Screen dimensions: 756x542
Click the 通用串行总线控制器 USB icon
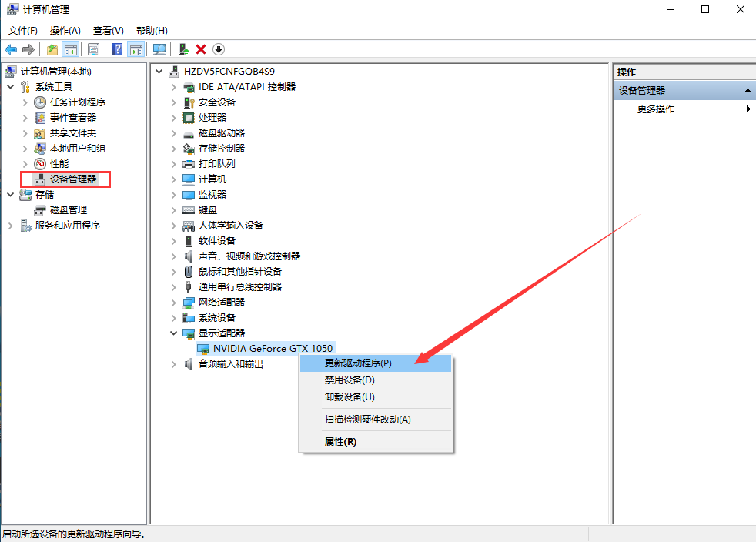189,287
